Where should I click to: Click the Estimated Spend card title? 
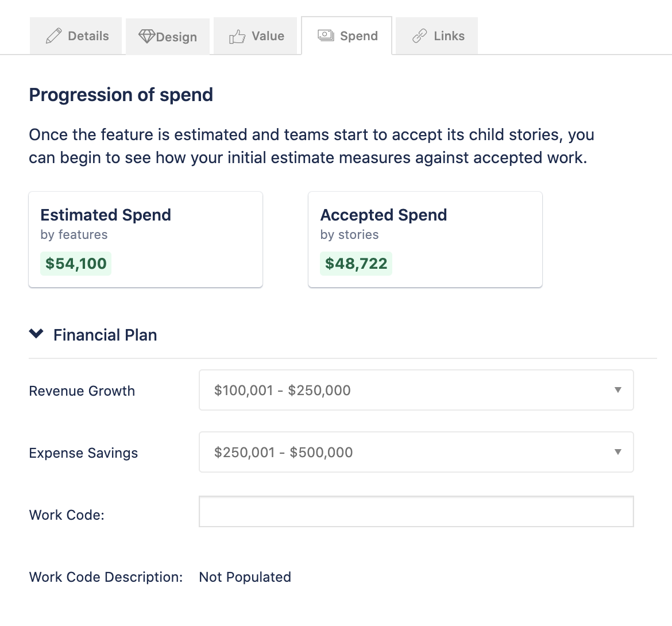point(106,215)
